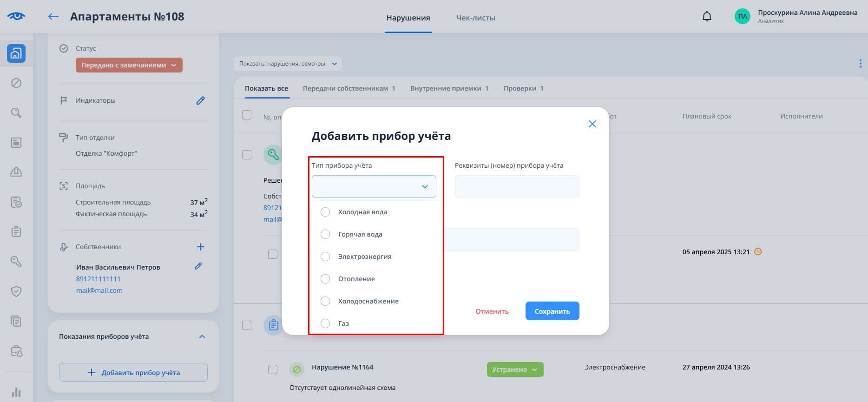
Task: Click the notification bell icon
Action: 707,17
